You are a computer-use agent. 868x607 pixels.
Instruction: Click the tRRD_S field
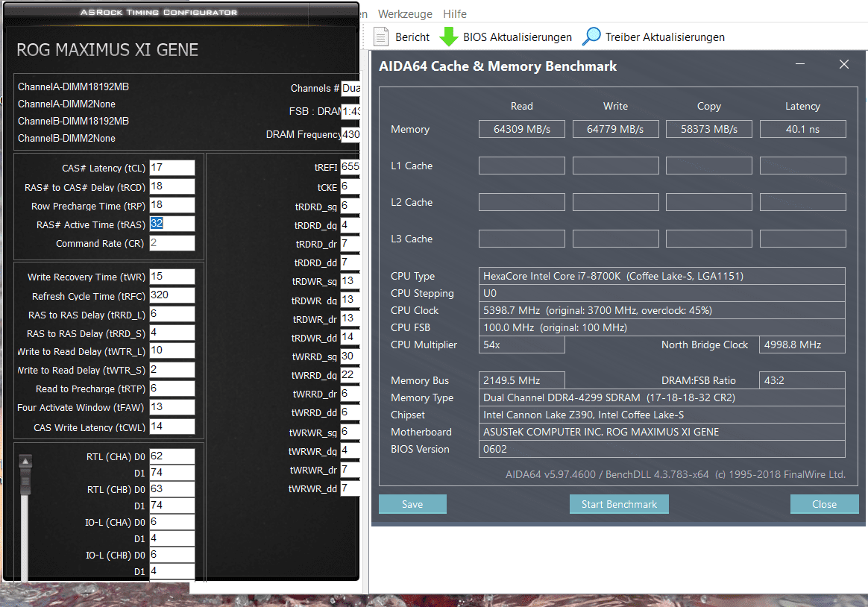click(x=172, y=333)
